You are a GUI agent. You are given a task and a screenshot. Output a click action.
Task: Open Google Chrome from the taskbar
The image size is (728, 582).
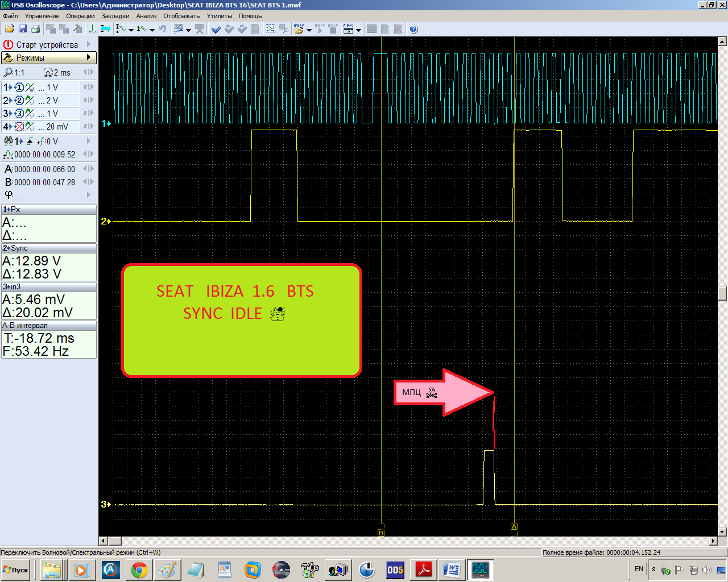coord(139,570)
